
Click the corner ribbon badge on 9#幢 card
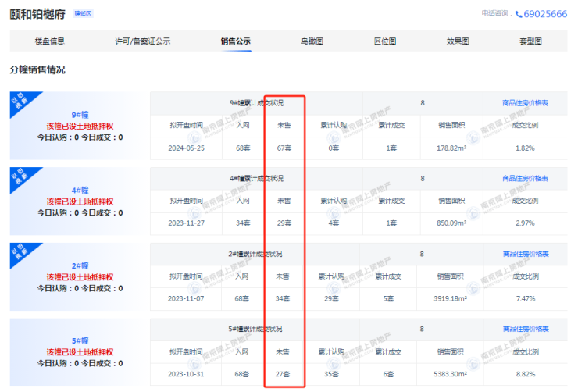pyautogui.click(x=20, y=101)
